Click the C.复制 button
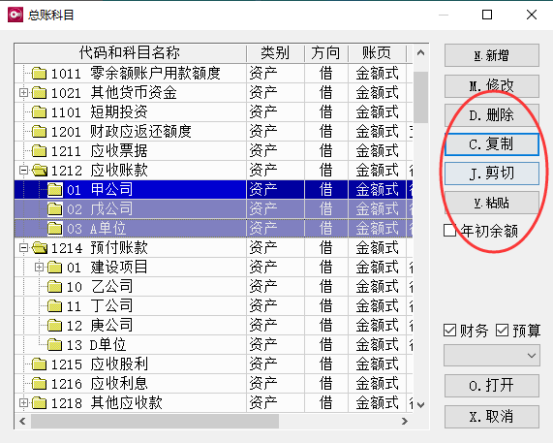 [x=492, y=144]
